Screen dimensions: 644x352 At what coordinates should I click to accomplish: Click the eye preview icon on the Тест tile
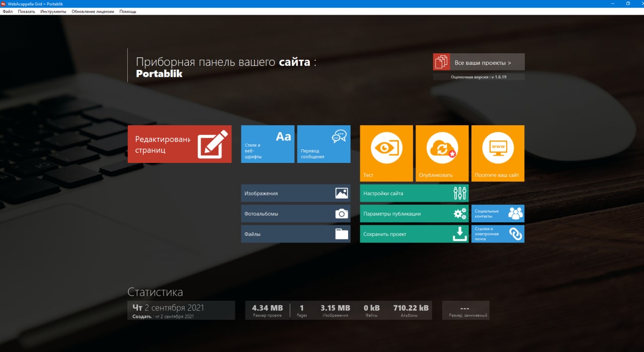[x=386, y=148]
